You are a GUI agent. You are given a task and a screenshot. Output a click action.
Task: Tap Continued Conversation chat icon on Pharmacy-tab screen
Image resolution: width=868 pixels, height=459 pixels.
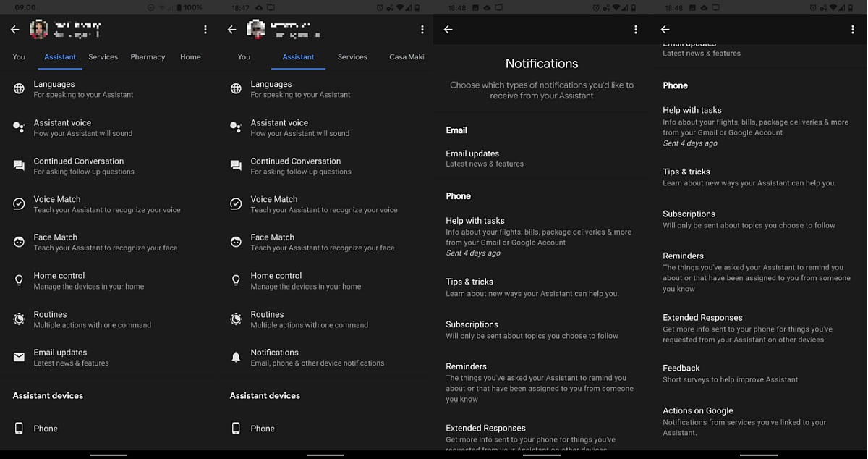[19, 166]
